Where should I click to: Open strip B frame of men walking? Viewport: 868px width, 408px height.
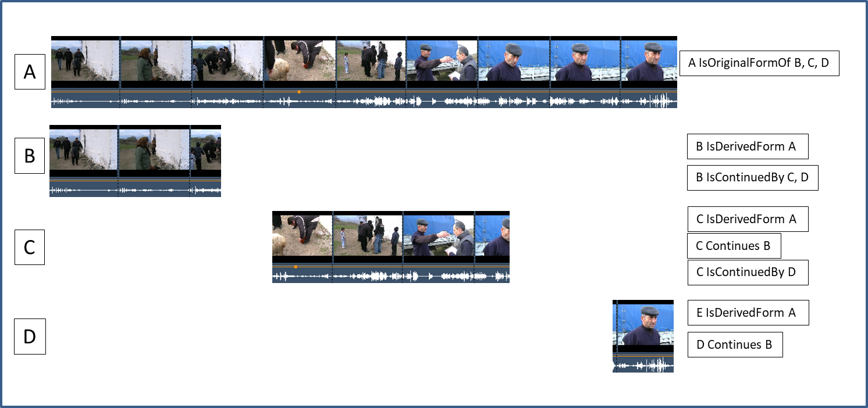[83, 150]
